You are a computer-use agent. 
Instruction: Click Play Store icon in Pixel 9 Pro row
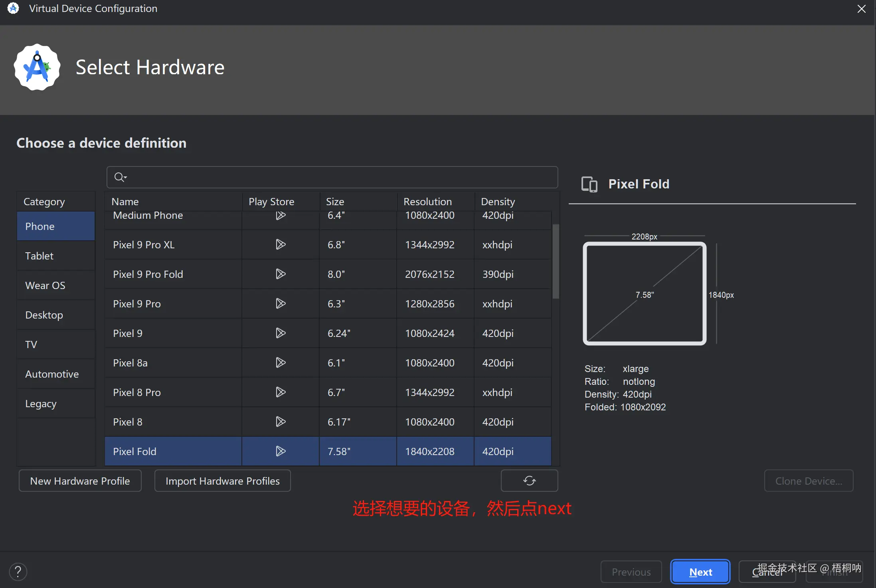tap(281, 303)
